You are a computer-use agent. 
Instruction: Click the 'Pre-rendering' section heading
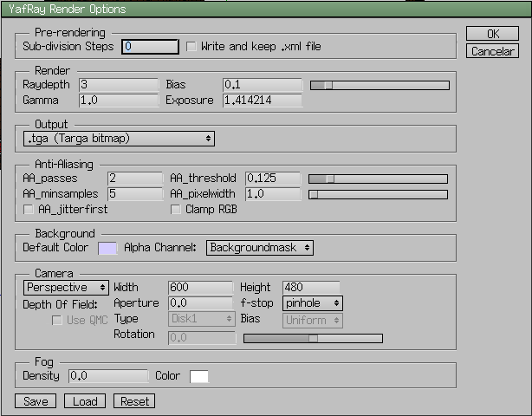point(70,33)
